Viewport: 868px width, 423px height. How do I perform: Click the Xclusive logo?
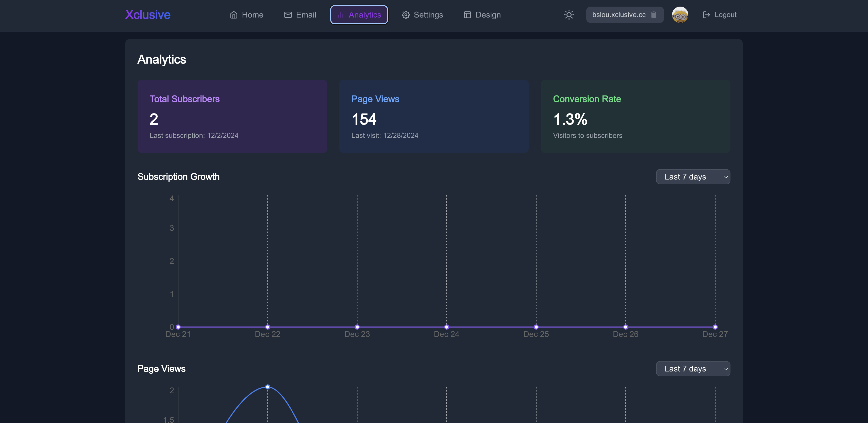coord(148,15)
